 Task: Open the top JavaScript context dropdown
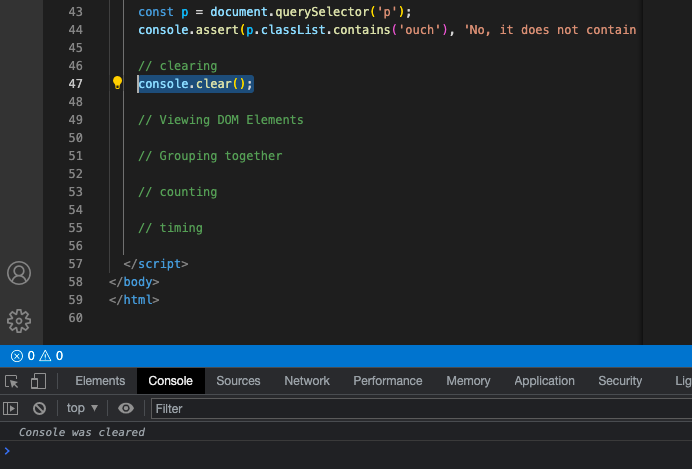pyautogui.click(x=82, y=408)
